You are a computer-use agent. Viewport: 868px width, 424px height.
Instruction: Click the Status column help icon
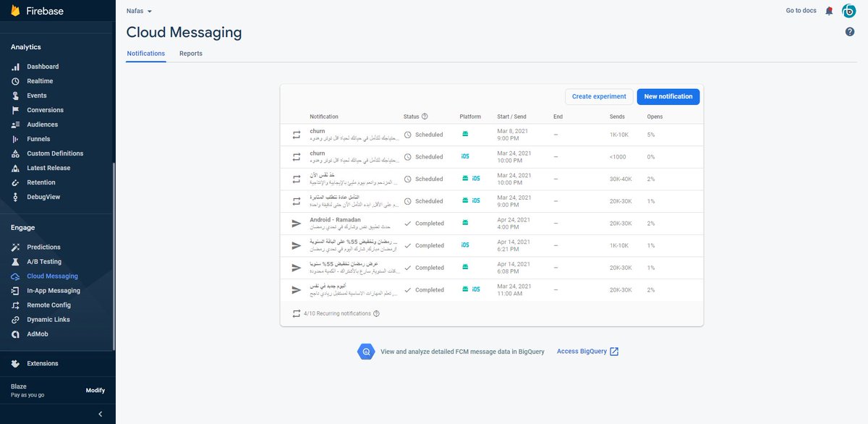[425, 116]
